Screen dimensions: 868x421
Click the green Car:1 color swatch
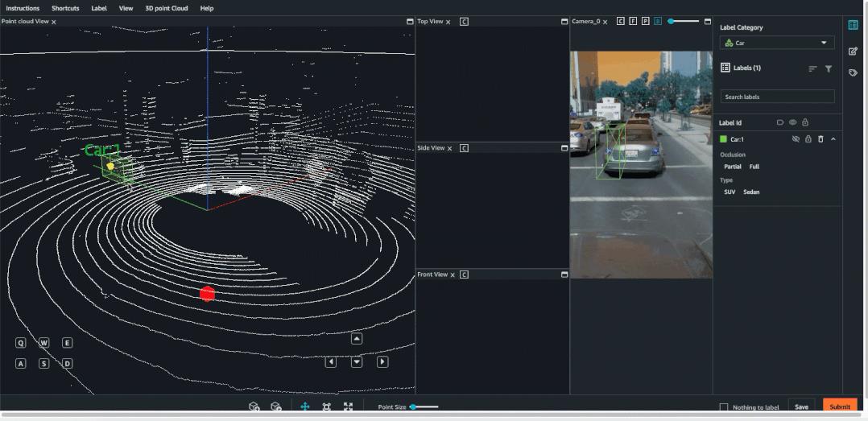pyautogui.click(x=723, y=139)
